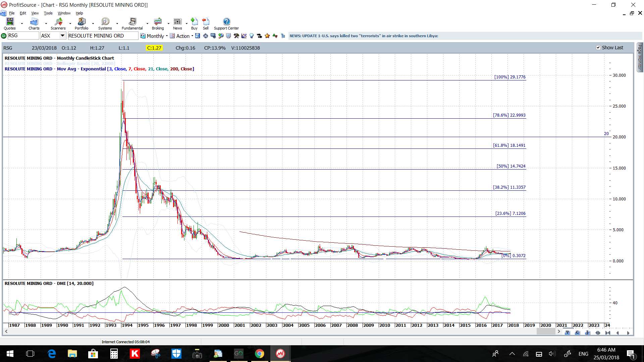Open the View menu
This screenshot has height=362, width=644.
(35, 13)
